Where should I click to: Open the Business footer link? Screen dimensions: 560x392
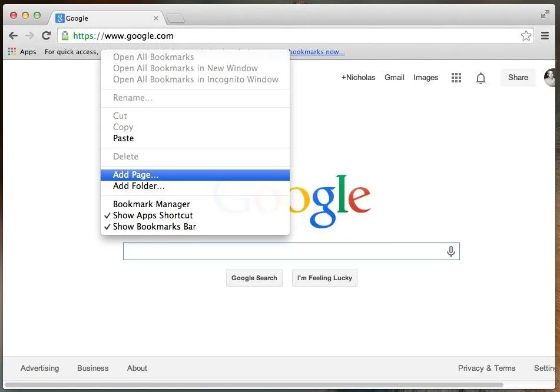tap(93, 368)
